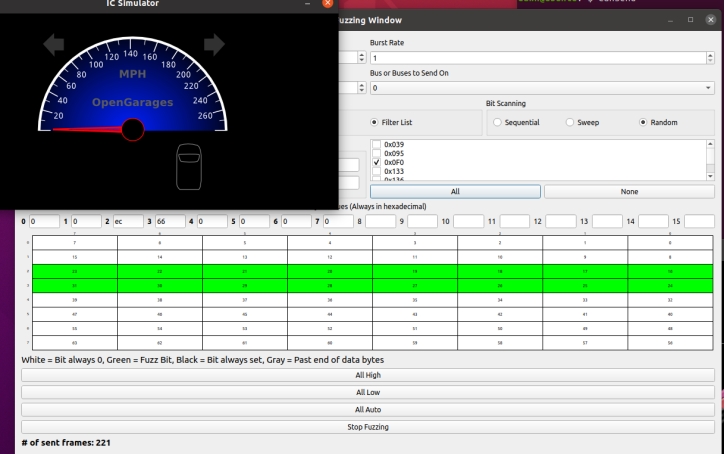725x454 pixels.
Task: Check the 0x095 ID checkbox
Action: click(x=376, y=153)
